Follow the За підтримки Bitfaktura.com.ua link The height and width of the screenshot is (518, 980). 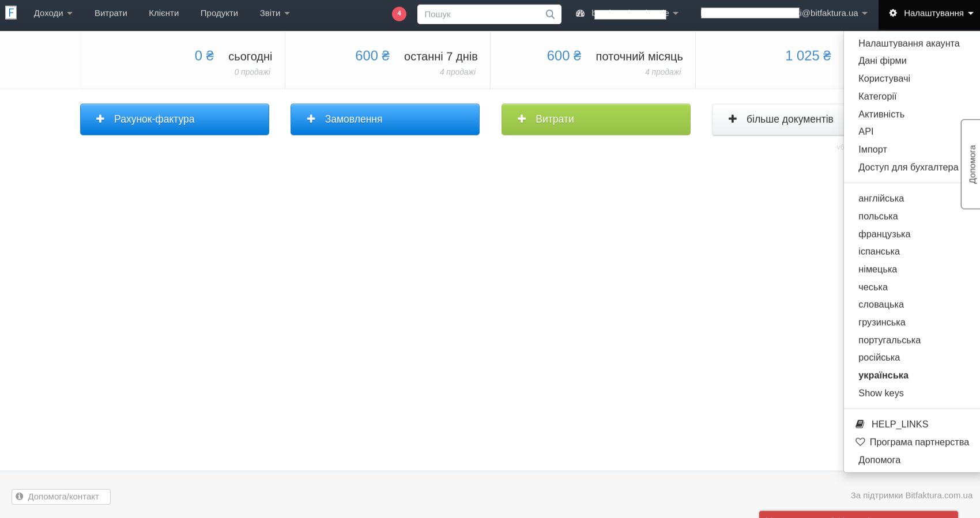click(x=911, y=496)
